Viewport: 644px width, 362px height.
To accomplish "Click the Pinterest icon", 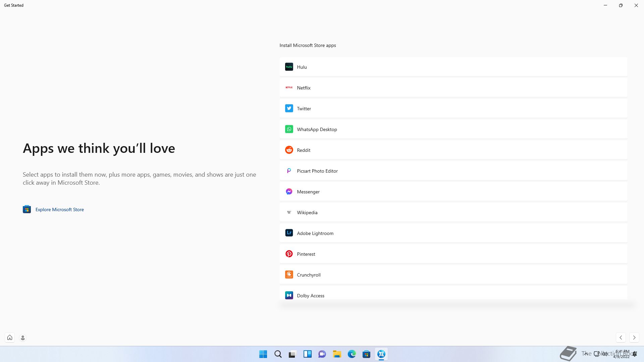I will tap(289, 254).
